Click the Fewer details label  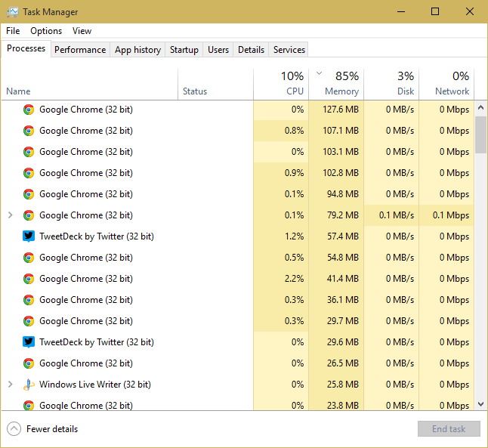pos(52,429)
